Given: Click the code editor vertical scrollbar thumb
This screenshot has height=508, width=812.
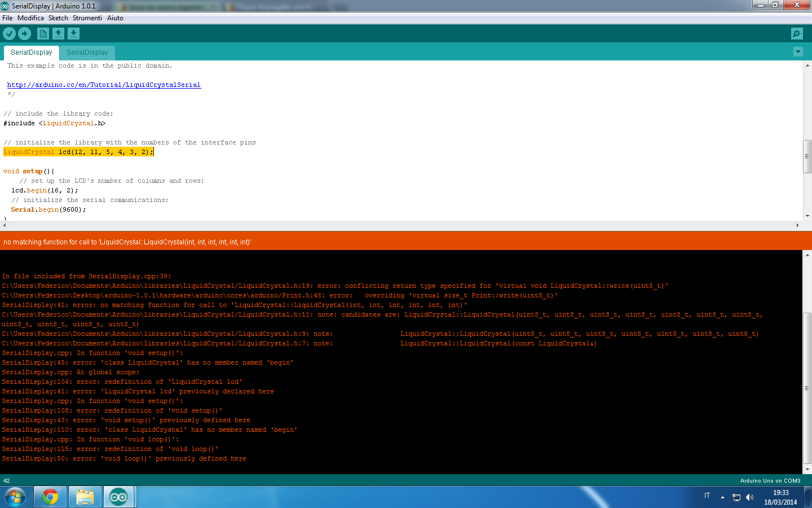Looking at the screenshot, I should 807,156.
